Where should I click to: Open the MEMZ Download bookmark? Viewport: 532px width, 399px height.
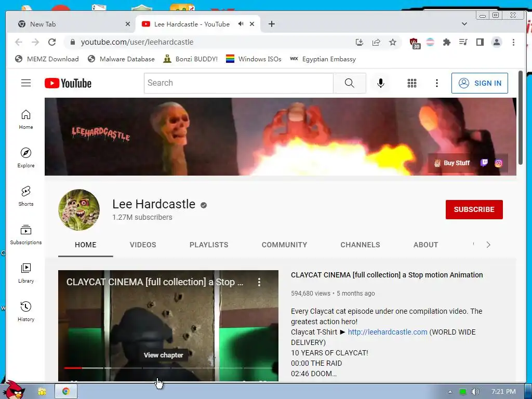(x=47, y=59)
